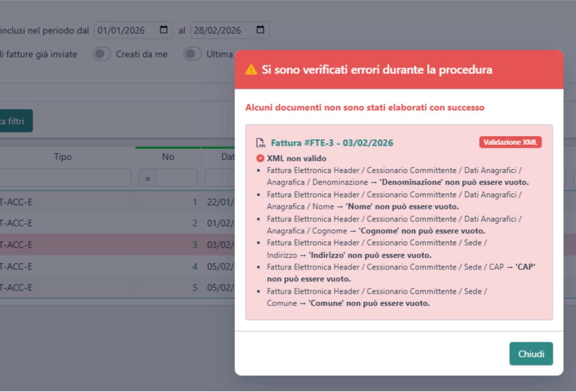This screenshot has height=392, width=576.
Task: Click the start date field 01/01/2026
Action: tap(133, 30)
